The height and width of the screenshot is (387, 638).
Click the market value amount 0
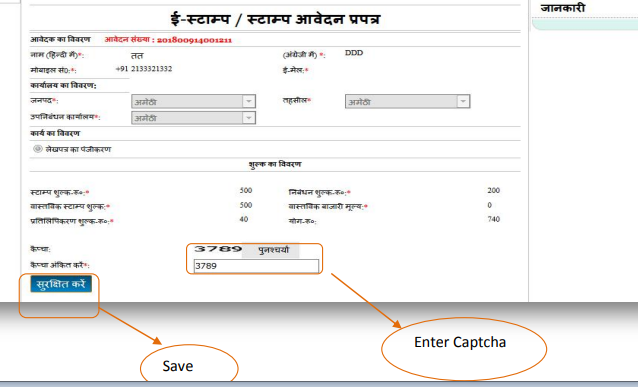(x=489, y=205)
